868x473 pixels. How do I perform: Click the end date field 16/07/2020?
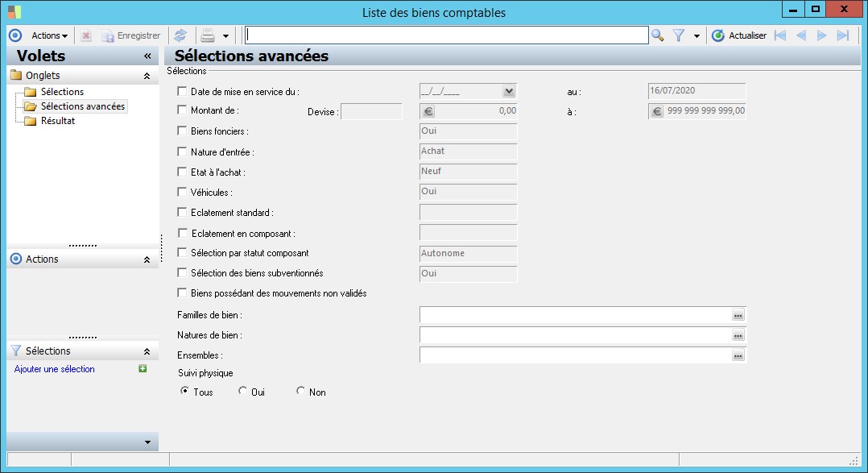(x=697, y=91)
